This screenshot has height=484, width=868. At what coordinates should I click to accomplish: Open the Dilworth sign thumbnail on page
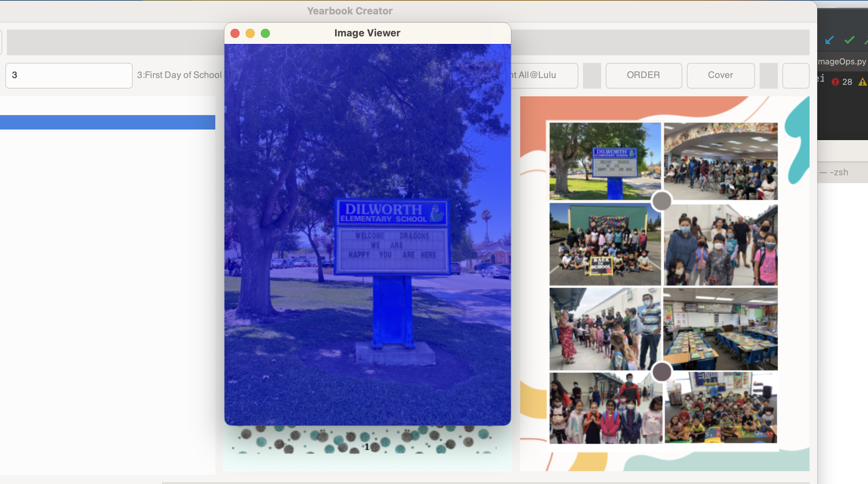[605, 161]
